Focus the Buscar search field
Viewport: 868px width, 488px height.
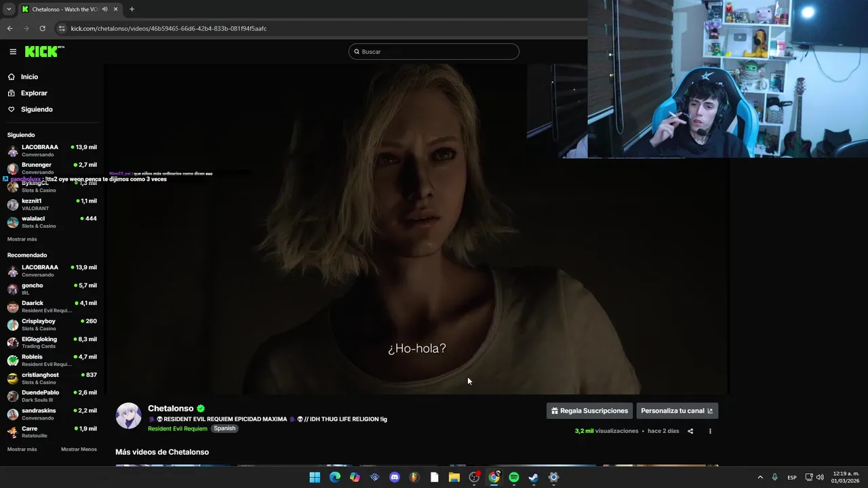pos(434,52)
